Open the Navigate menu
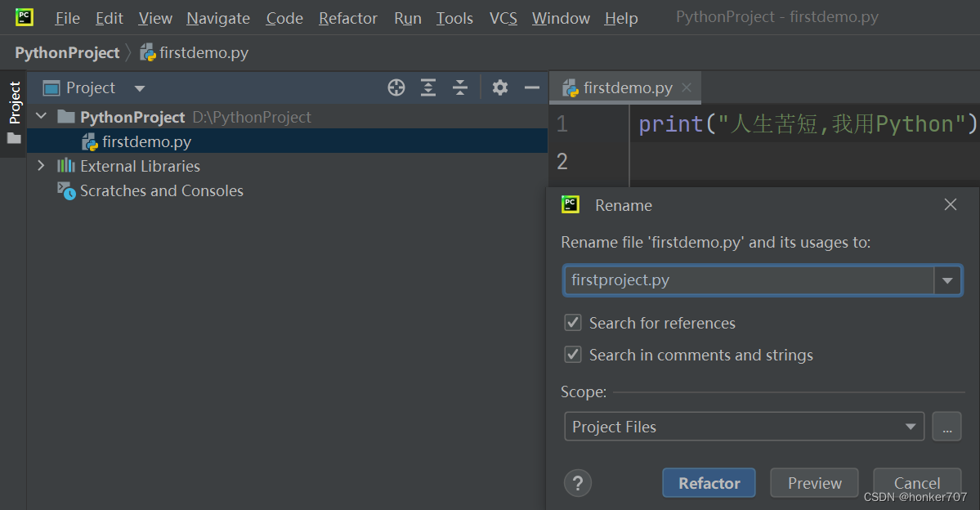The width and height of the screenshot is (980, 510). [x=218, y=19]
